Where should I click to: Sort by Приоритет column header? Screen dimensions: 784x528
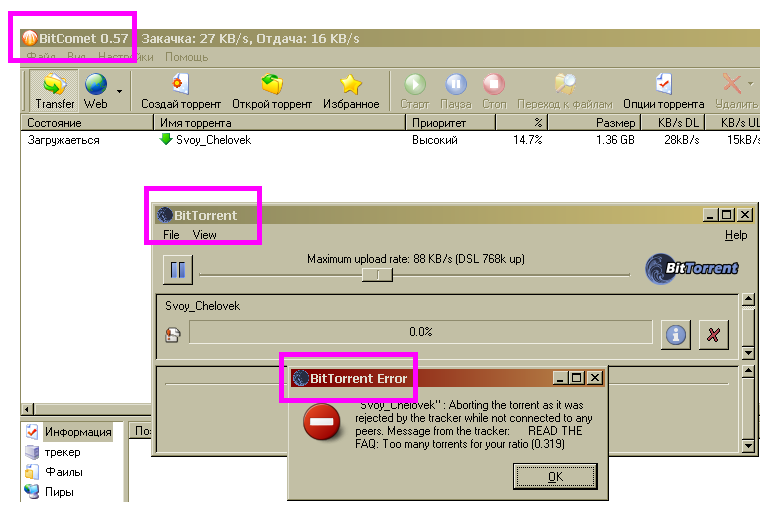[x=450, y=122]
